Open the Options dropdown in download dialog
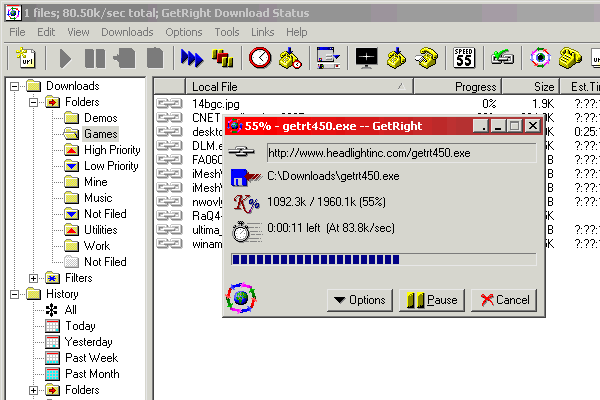This screenshot has width=600, height=400. pos(360,300)
